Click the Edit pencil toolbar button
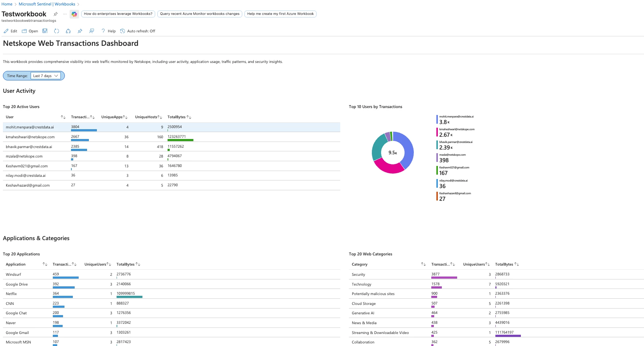 click(x=11, y=31)
